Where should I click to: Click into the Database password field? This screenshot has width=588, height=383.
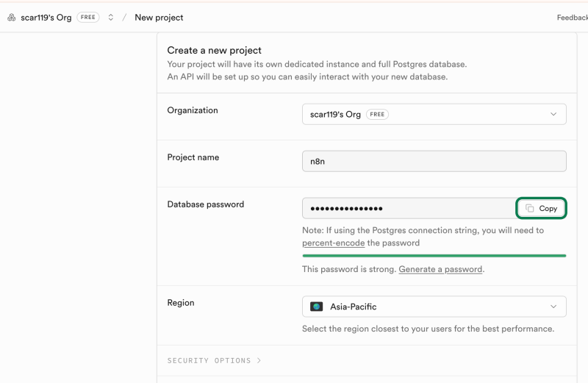tap(408, 208)
